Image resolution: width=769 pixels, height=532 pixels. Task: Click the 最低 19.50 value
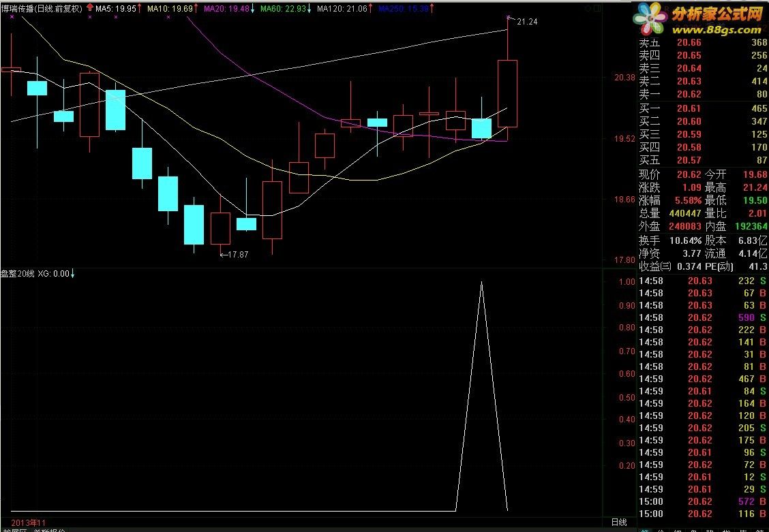pos(755,200)
